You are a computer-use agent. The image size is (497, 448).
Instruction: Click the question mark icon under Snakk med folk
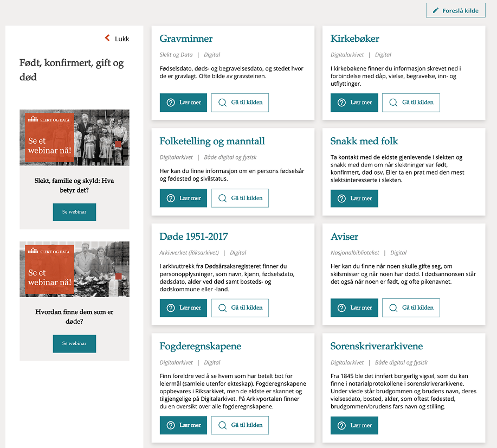pyautogui.click(x=341, y=199)
